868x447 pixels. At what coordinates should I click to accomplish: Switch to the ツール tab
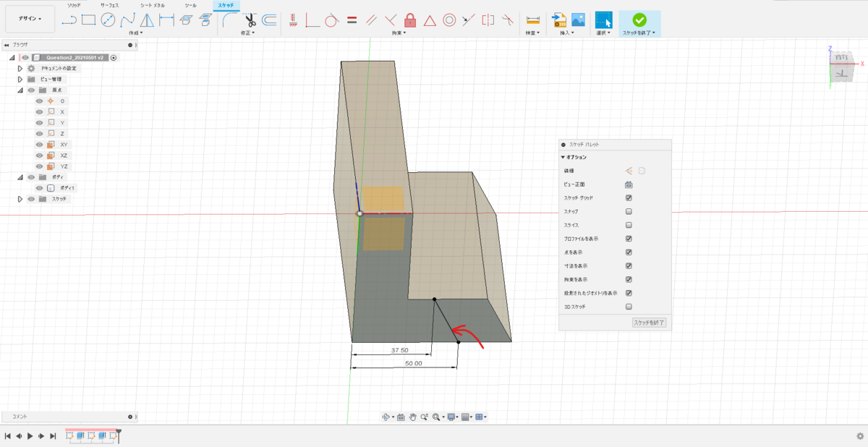pos(190,5)
